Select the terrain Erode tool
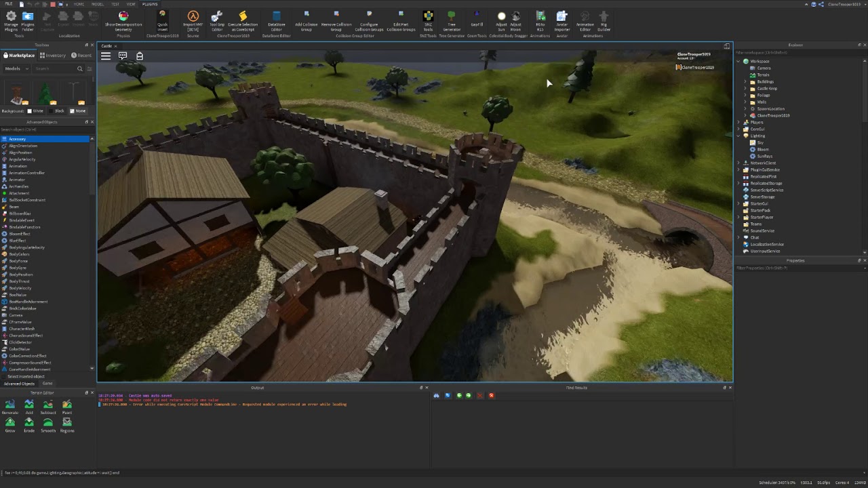This screenshot has width=868, height=488. click(29, 425)
